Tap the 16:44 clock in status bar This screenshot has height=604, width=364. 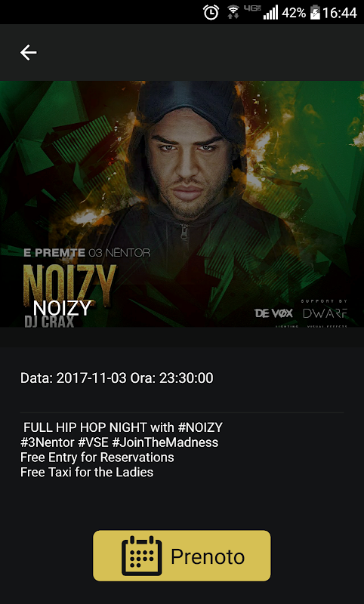[x=340, y=13]
